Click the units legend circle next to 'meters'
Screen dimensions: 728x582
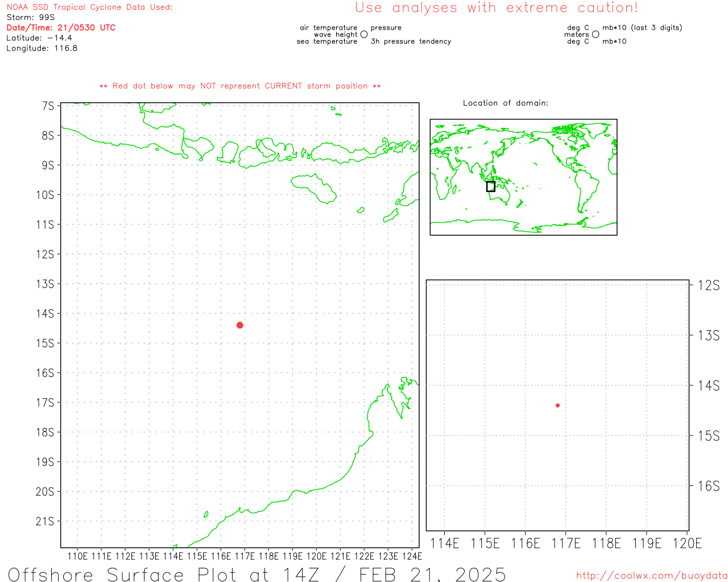[595, 35]
